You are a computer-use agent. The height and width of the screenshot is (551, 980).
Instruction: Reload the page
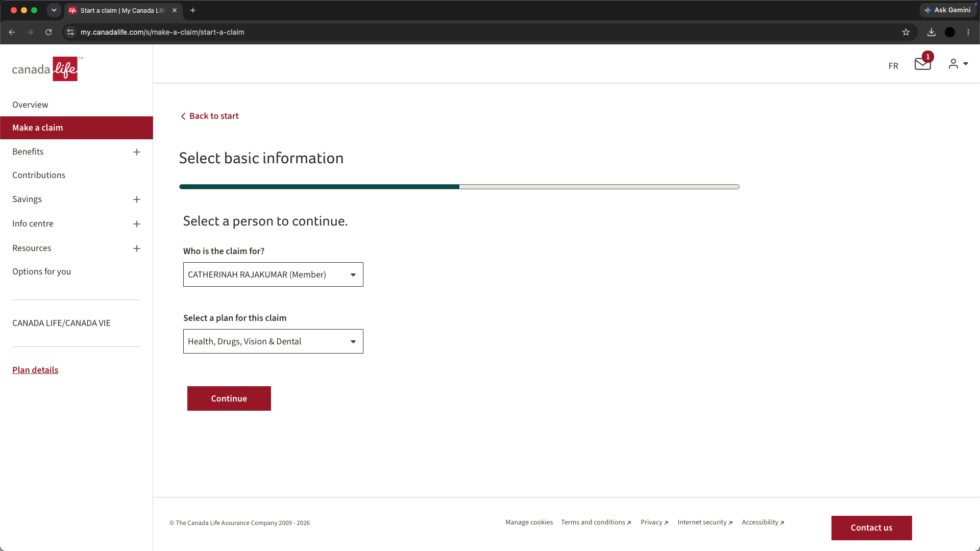[48, 32]
